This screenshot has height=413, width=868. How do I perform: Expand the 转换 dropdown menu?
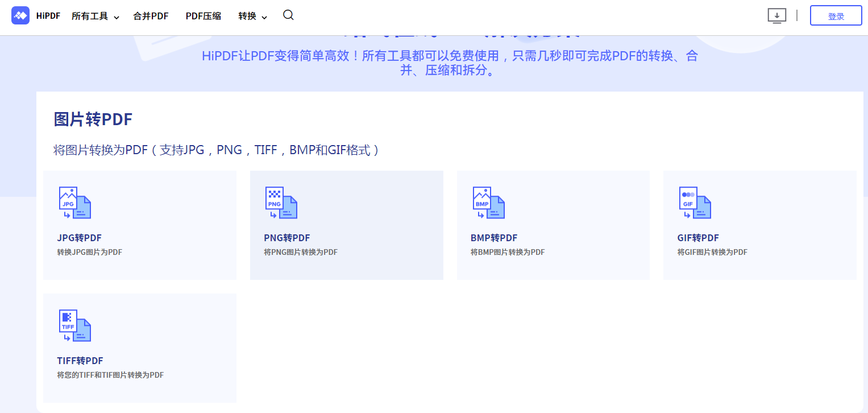tap(248, 16)
